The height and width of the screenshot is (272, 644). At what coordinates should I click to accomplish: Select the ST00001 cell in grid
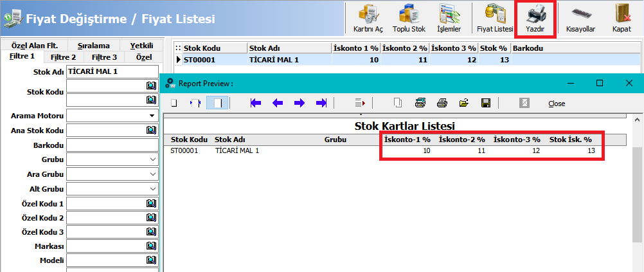pos(215,60)
